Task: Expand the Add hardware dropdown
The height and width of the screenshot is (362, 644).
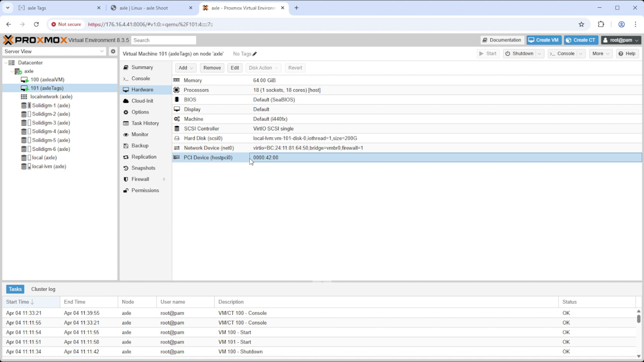Action: 185,68
